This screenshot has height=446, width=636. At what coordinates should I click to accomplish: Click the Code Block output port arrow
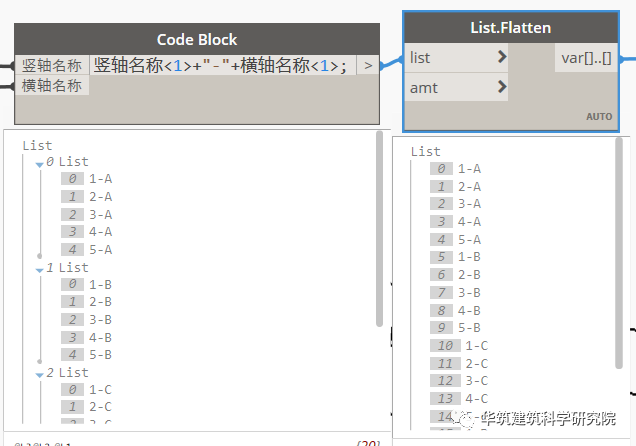(x=368, y=65)
